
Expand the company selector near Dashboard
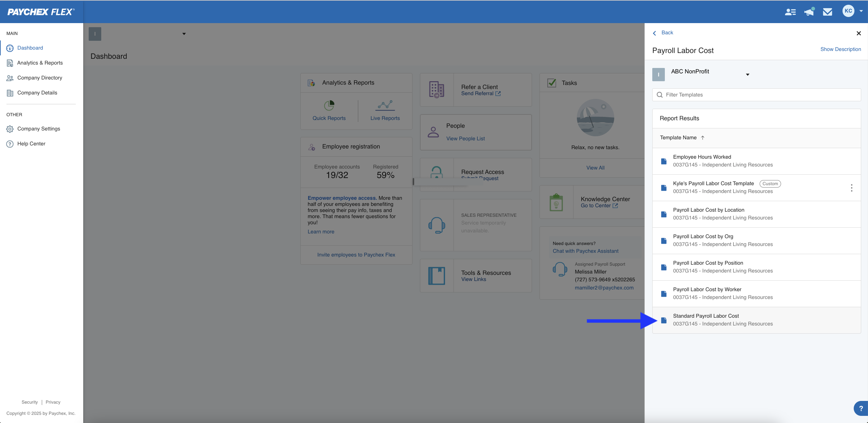pyautogui.click(x=183, y=33)
